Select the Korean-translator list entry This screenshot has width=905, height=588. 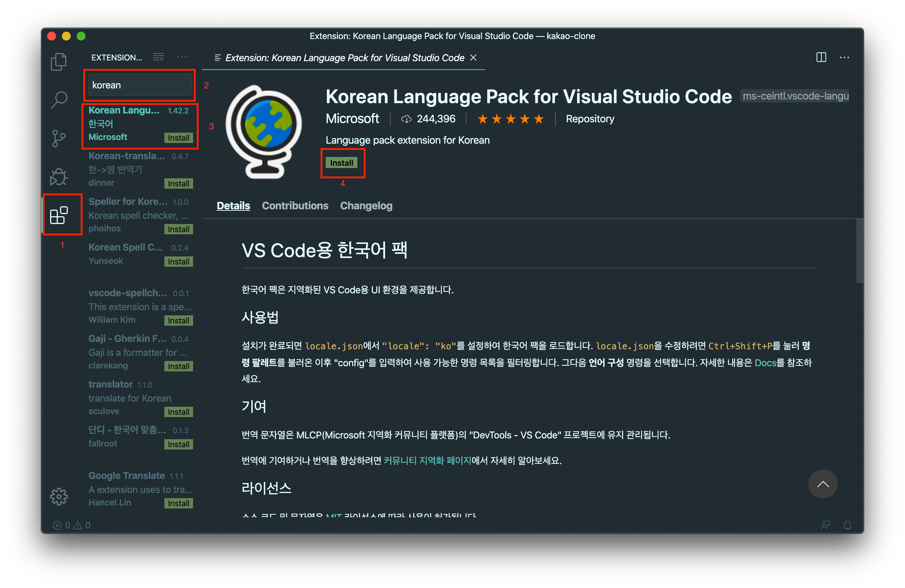pyautogui.click(x=140, y=169)
